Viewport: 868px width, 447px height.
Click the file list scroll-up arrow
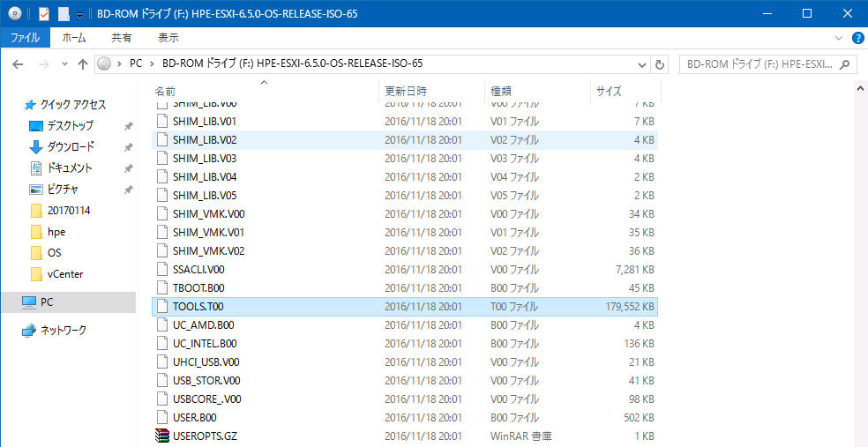pos(861,88)
